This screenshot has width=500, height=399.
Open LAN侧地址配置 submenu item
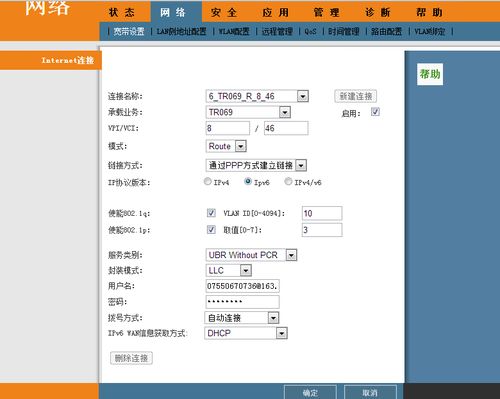click(x=182, y=32)
